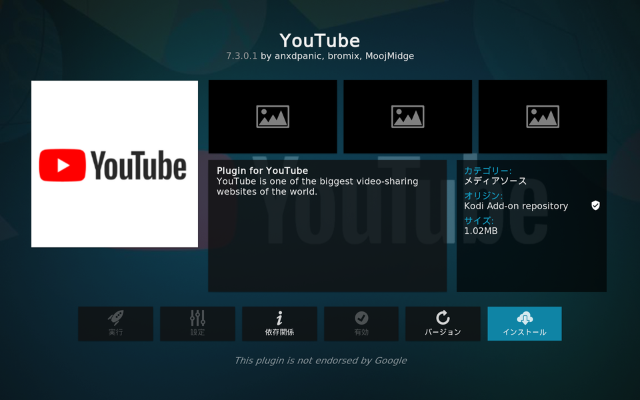Open the first screenshot placeholder thumbnail
The width and height of the screenshot is (640, 400).
[272, 116]
